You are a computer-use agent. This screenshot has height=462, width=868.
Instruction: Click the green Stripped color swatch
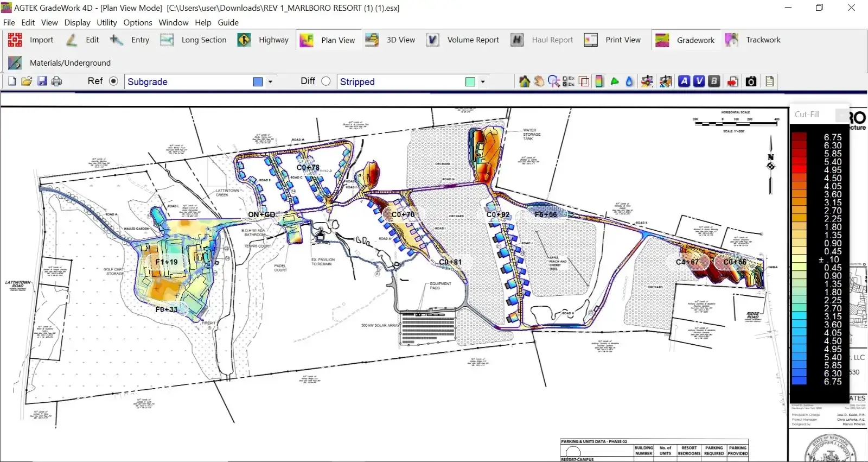click(470, 81)
